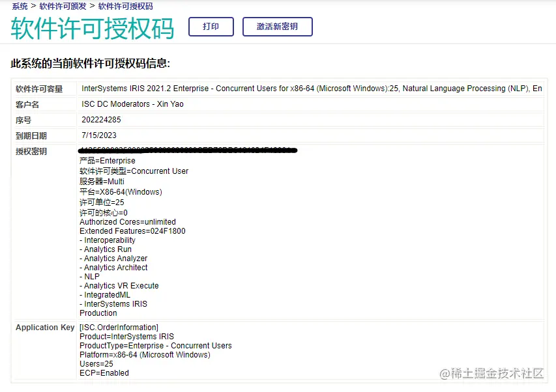Click the customer name ISC DC Moderators - Xin Yao

[132, 104]
